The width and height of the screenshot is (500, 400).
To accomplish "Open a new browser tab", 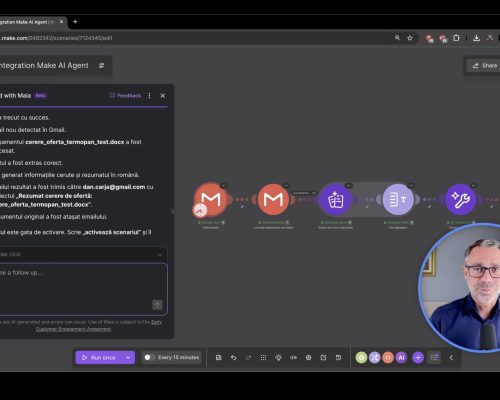I will point(75,22).
